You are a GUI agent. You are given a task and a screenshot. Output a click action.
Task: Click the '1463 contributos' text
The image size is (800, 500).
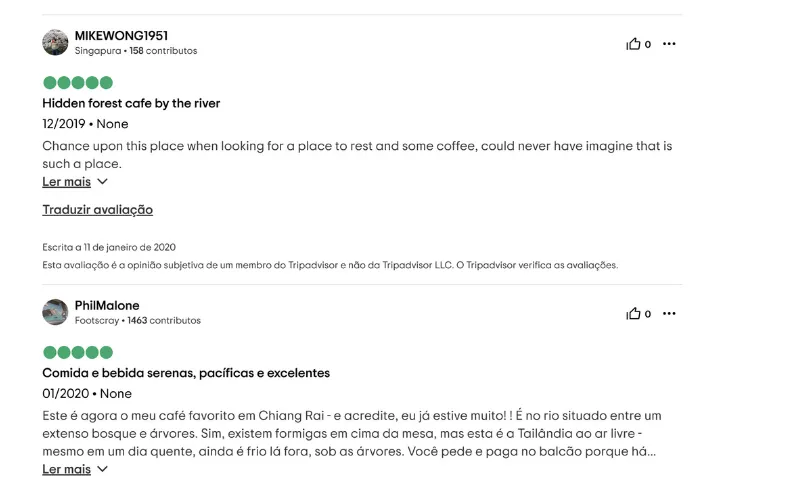(164, 321)
